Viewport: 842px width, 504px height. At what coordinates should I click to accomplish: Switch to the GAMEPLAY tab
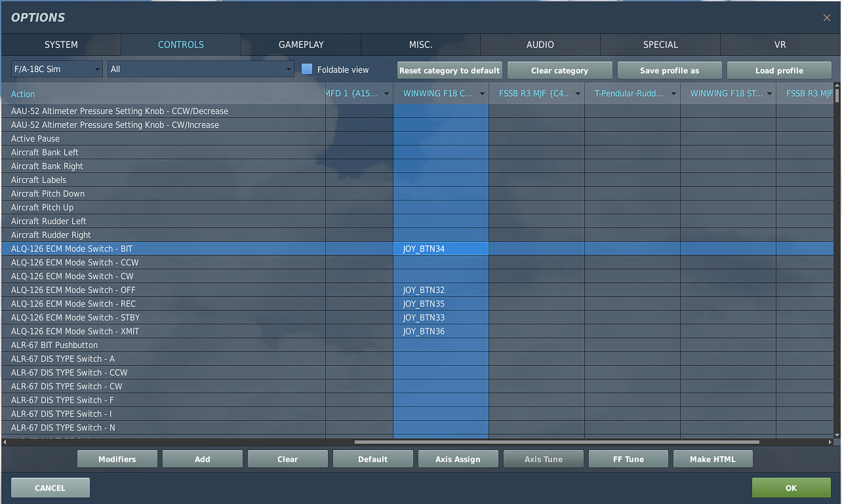point(301,45)
